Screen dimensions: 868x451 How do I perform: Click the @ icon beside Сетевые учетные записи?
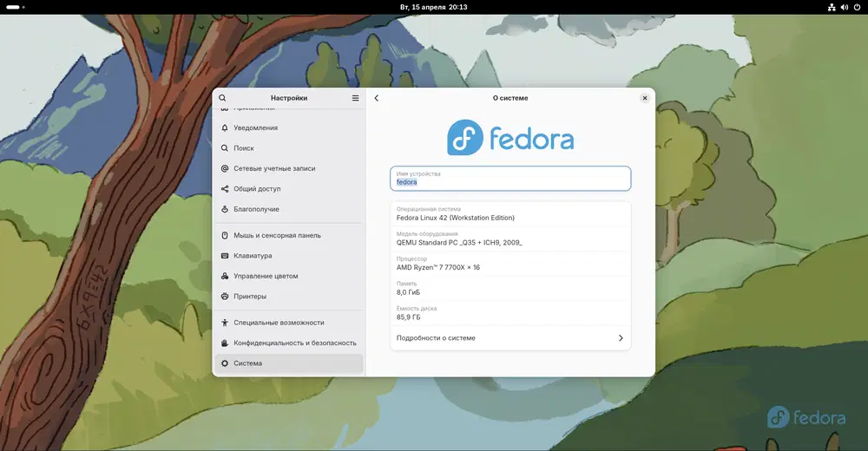point(225,168)
